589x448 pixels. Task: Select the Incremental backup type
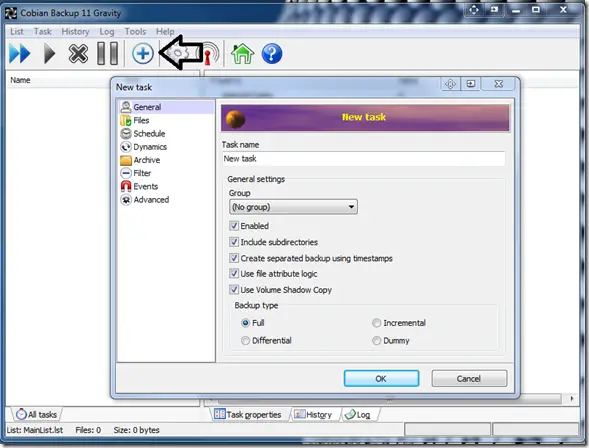coord(376,323)
